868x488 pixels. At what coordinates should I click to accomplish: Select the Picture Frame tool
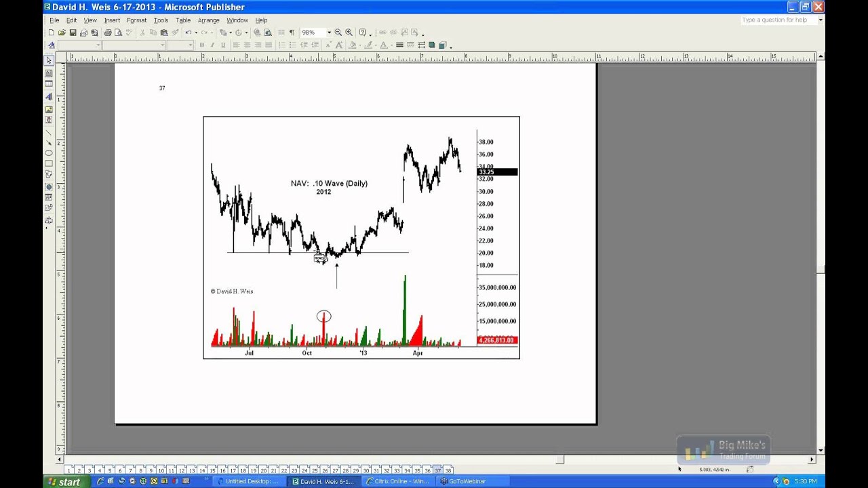[x=49, y=110]
